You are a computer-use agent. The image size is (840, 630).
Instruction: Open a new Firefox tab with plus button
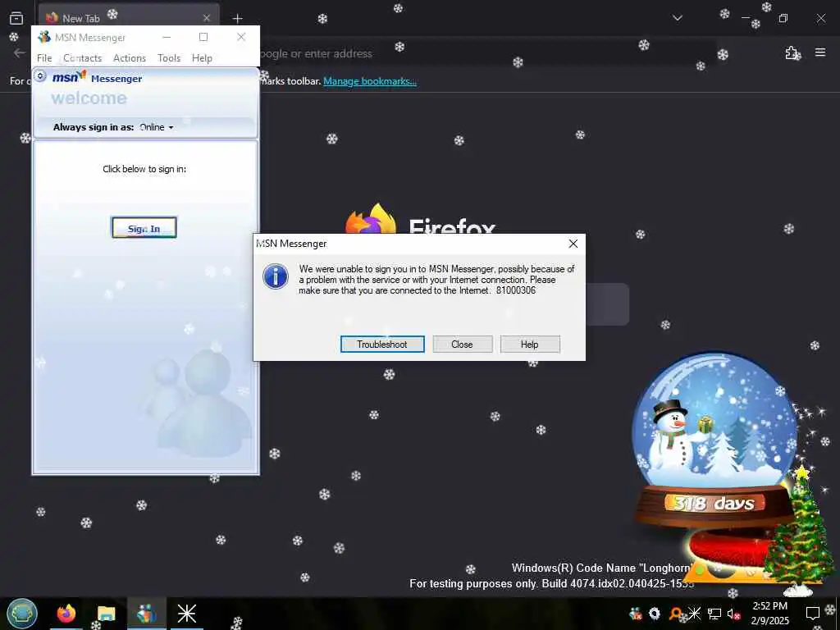[x=237, y=18]
